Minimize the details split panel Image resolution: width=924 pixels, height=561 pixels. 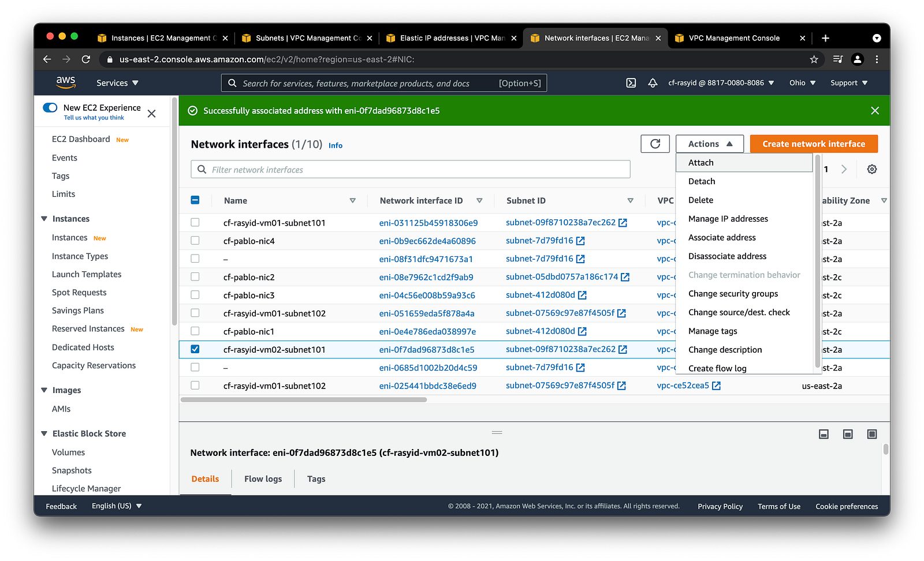824,434
